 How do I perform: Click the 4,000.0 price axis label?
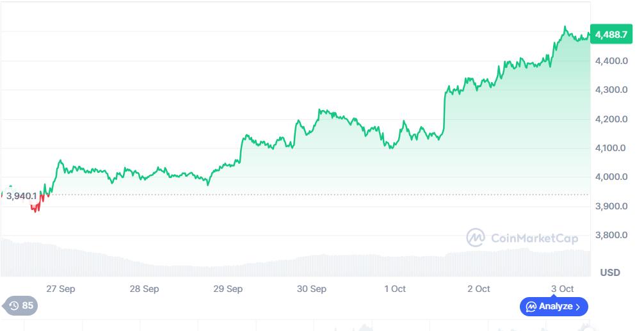(610, 177)
